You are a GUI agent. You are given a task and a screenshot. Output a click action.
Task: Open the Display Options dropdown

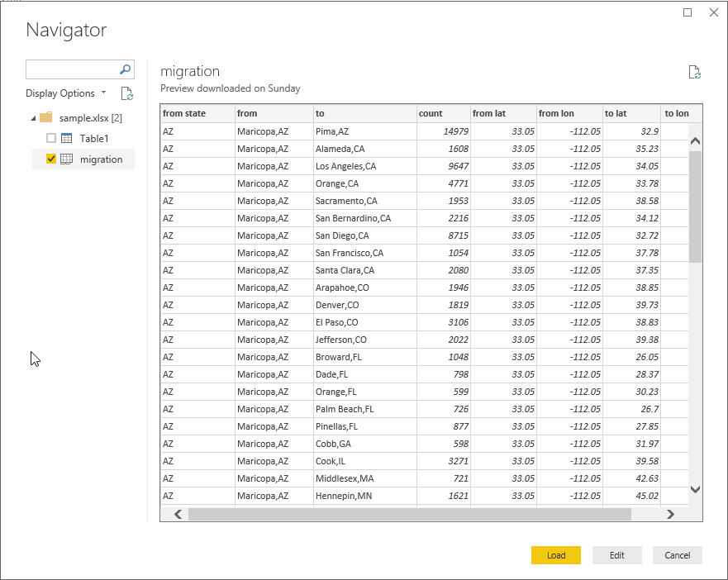tap(65, 93)
